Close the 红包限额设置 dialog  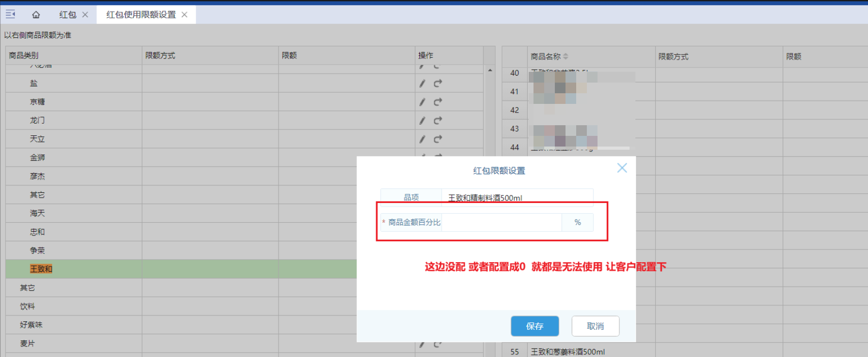622,168
